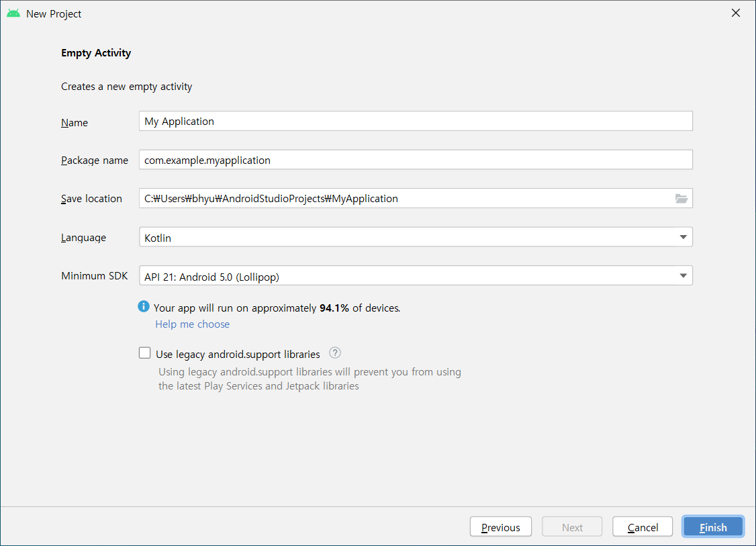Viewport: 756px width, 546px height.
Task: Click the legacy libraries warning description
Action: pyautogui.click(x=310, y=379)
